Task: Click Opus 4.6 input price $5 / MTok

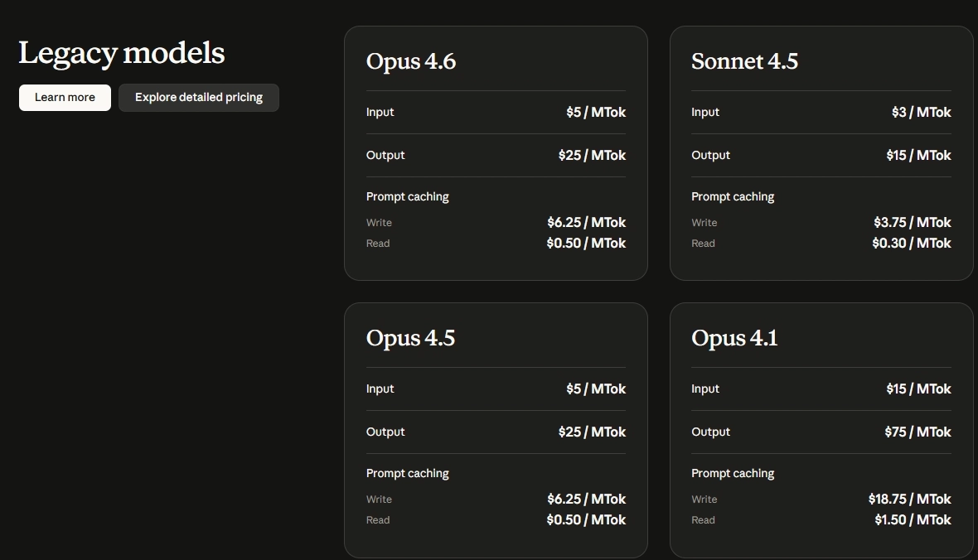Action: (x=595, y=113)
